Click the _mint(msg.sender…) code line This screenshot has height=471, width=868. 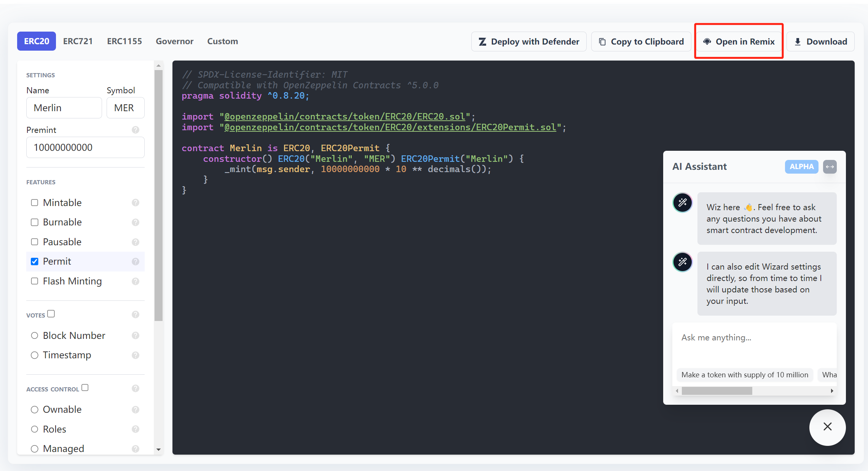[358, 169]
